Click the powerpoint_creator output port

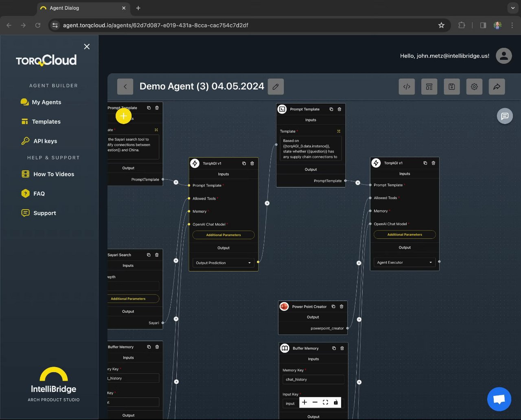(x=347, y=328)
